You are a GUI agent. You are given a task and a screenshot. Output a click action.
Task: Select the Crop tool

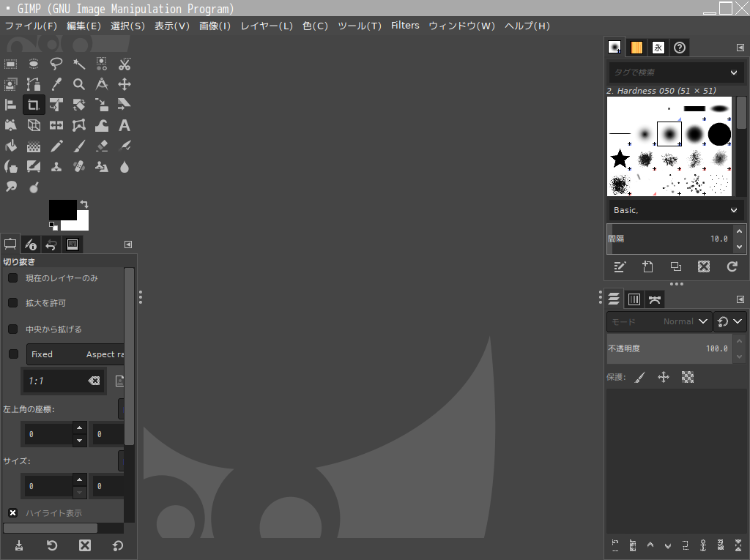pos(34,105)
